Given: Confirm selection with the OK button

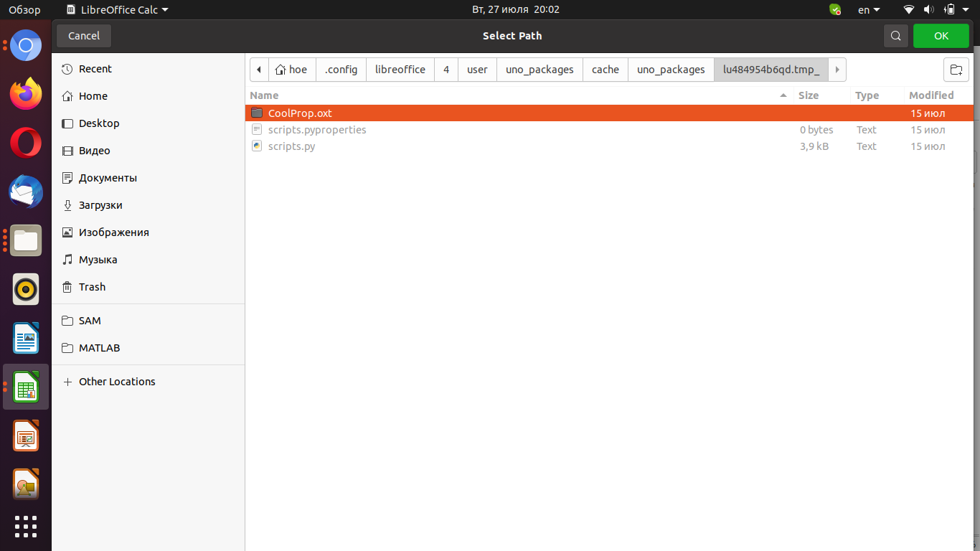Looking at the screenshot, I should (941, 35).
